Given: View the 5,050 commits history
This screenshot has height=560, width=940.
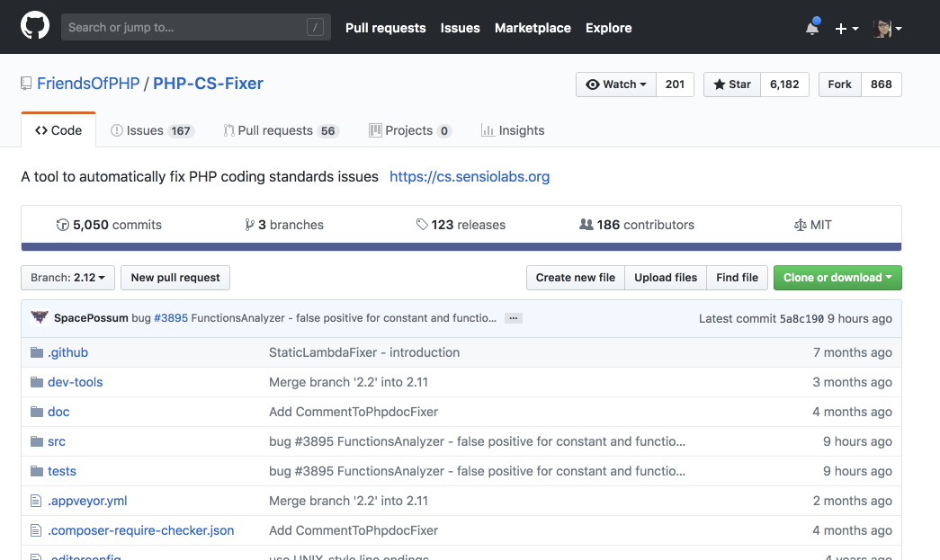Looking at the screenshot, I should pos(109,225).
